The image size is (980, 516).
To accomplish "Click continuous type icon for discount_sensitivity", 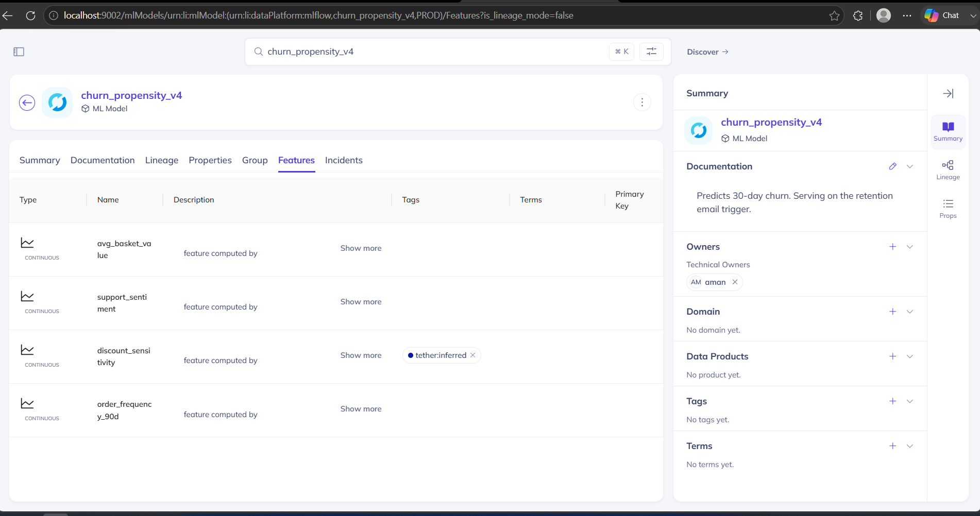I will (x=27, y=350).
